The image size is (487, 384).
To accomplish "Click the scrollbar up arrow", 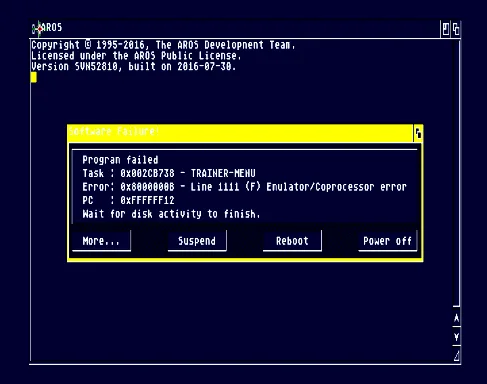I will point(456,318).
